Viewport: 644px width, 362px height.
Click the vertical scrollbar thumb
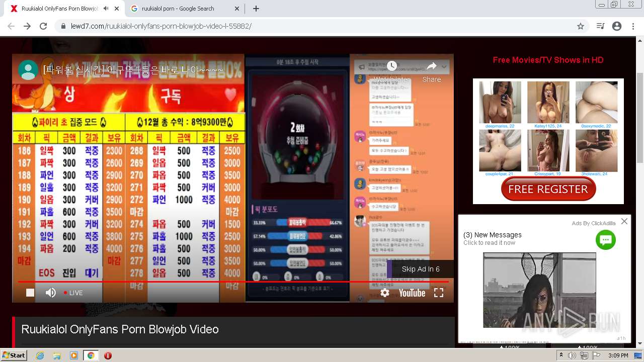(640, 117)
